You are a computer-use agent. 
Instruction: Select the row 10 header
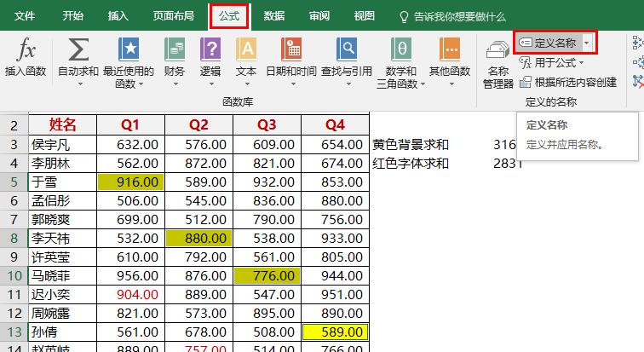tap(14, 275)
